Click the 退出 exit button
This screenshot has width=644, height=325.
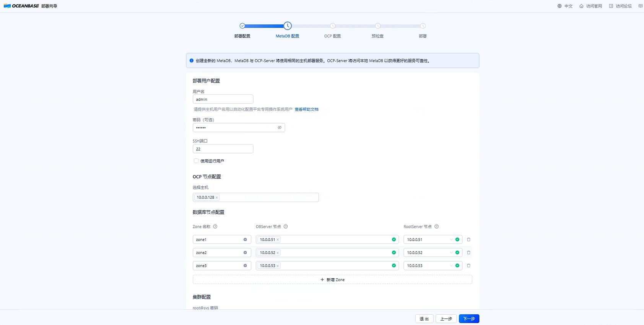(x=424, y=319)
